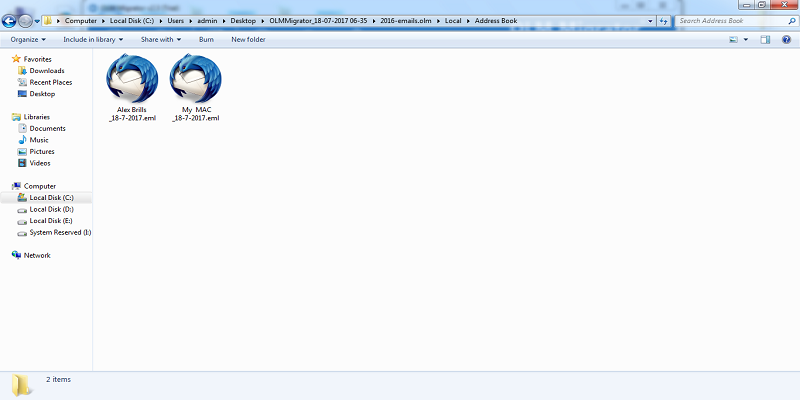Screen dimensions: 800x400
Task: Select Local Disk (E:) in navigation pane
Action: coord(51,221)
